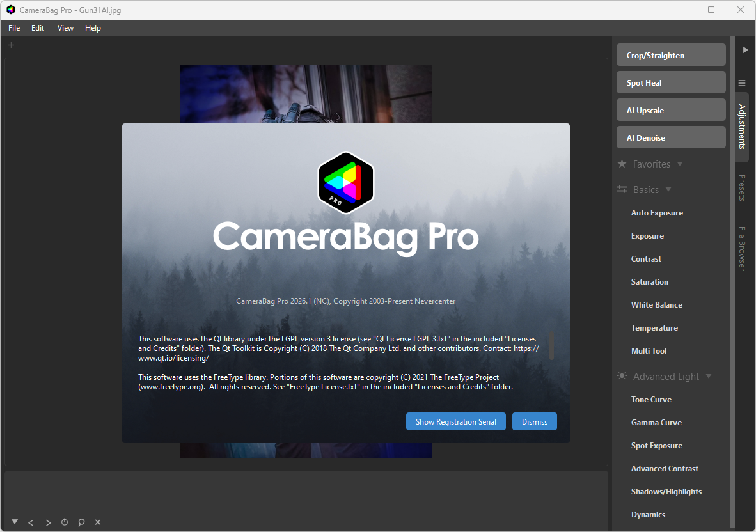Image resolution: width=756 pixels, height=532 pixels.
Task: Add the Contrast adjustment
Action: [646, 259]
